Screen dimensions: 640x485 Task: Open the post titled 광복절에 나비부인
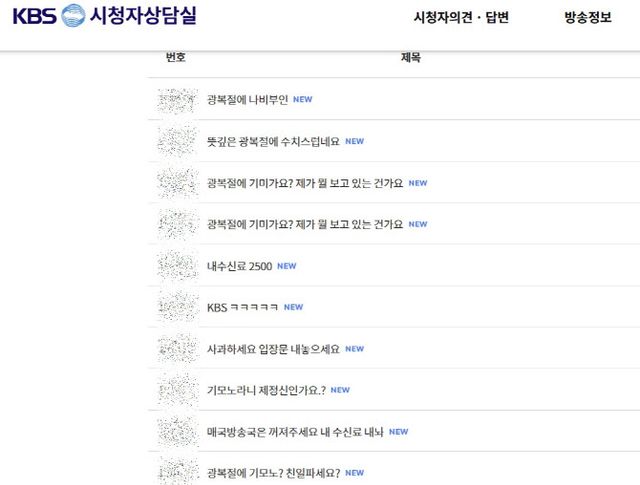pos(247,100)
